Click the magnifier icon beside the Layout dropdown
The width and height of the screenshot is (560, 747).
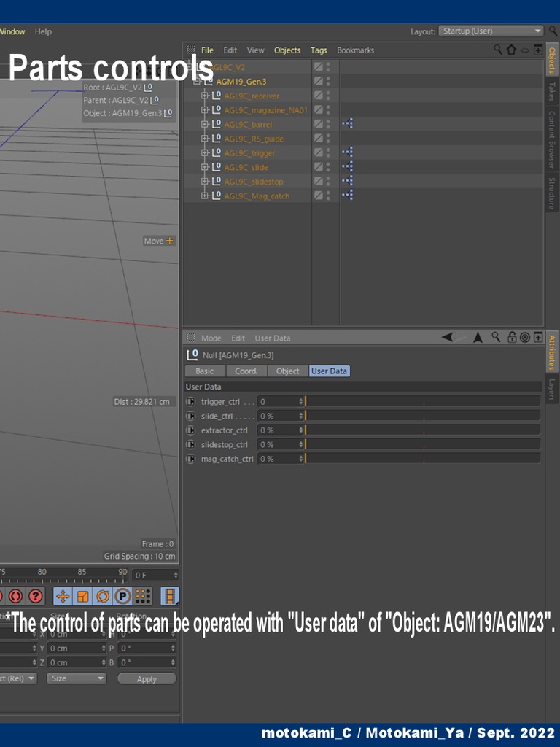553,31
